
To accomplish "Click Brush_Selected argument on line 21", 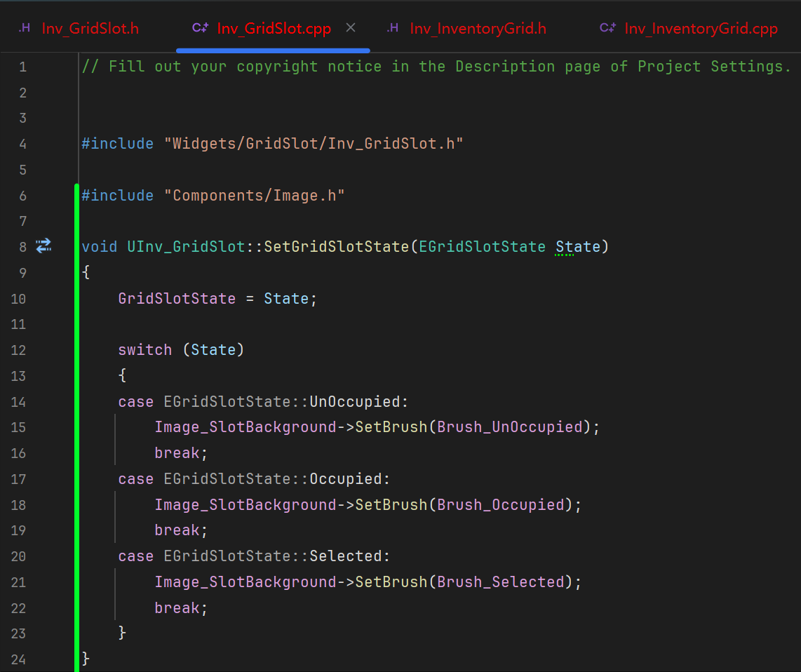I will (x=501, y=582).
